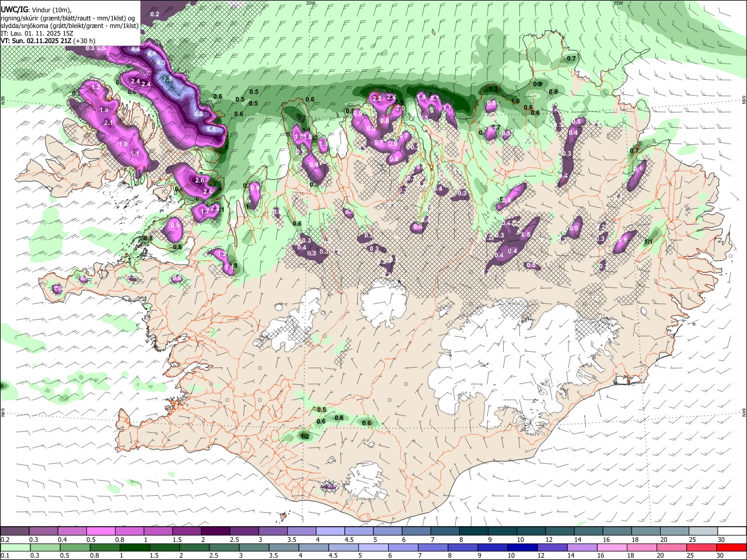This screenshot has width=747, height=560.
Task: Click the 'IT: Lau. 01. 11. 2025 15Z' line
Action: click(37, 33)
